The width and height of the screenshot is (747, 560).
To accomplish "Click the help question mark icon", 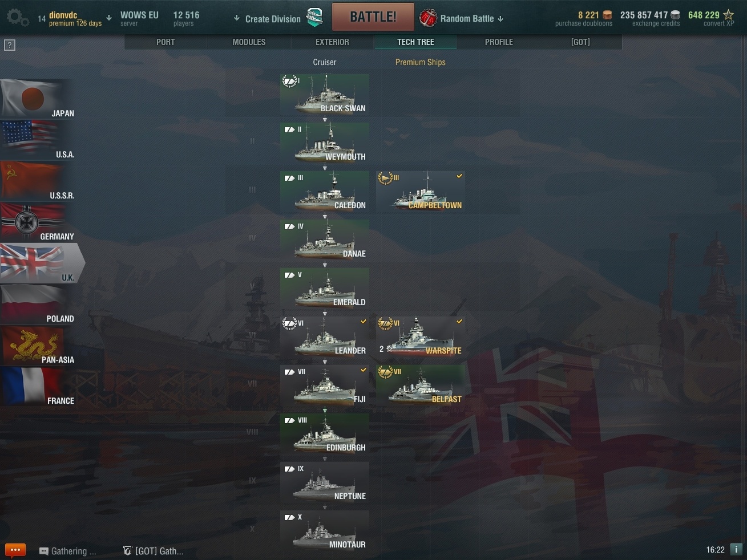I will (x=10, y=45).
